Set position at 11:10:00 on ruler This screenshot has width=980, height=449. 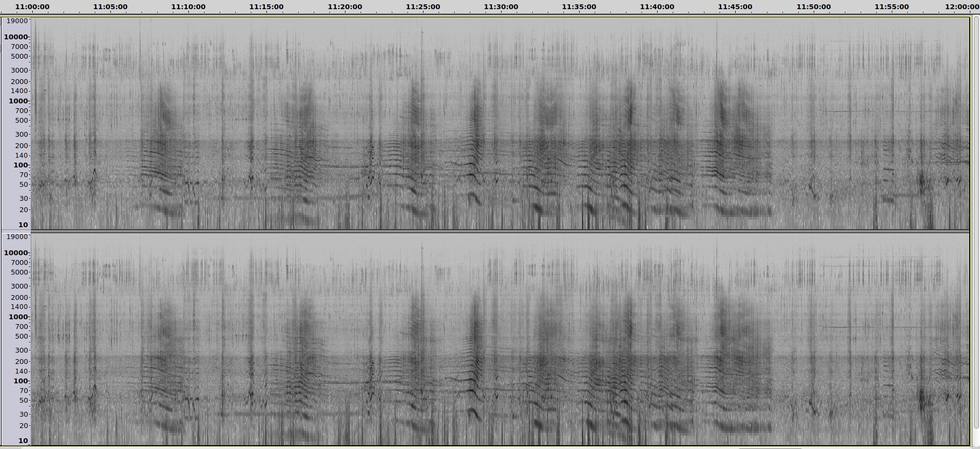[x=188, y=7]
